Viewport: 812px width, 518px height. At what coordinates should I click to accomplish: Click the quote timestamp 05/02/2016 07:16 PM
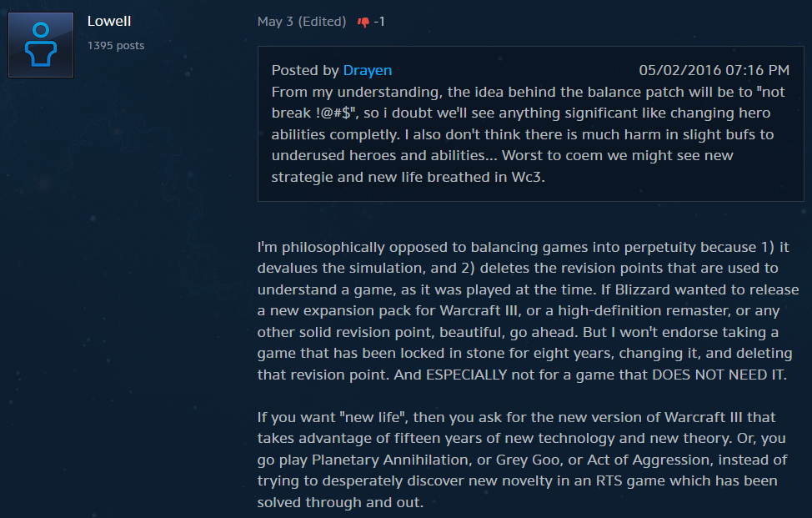714,70
